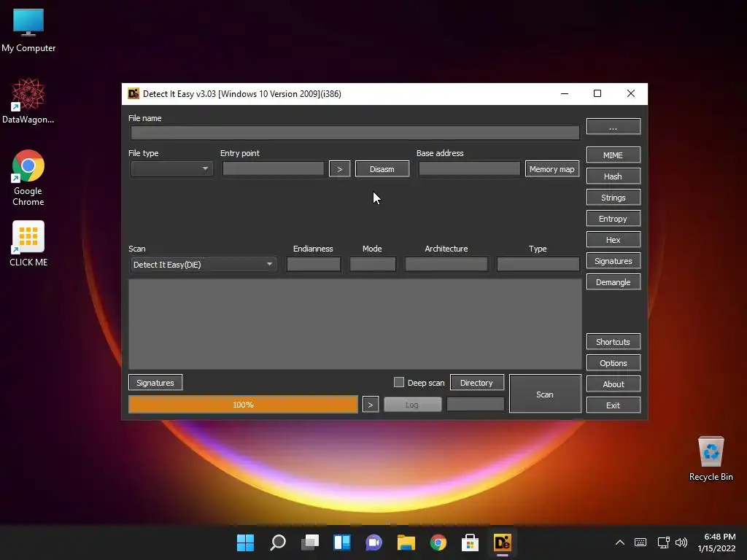Open the Windows Start menu
The height and width of the screenshot is (560, 747).
click(245, 542)
